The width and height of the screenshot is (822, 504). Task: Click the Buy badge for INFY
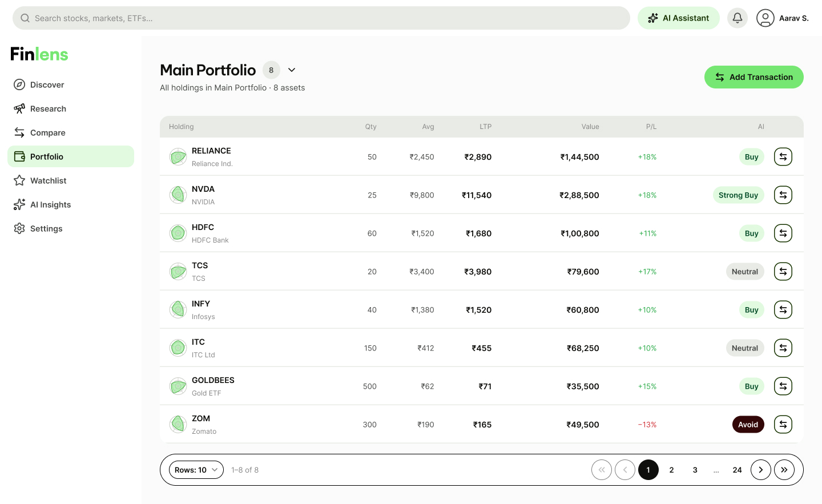(752, 309)
